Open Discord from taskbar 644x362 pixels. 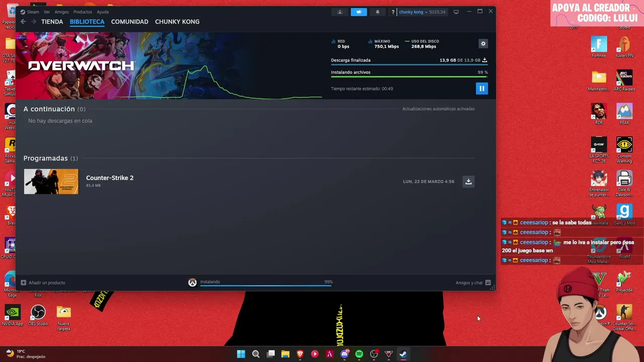click(345, 354)
